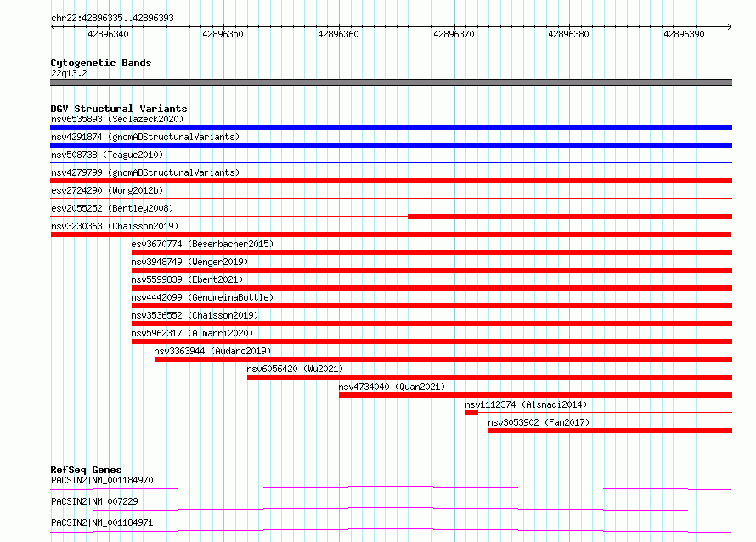Screen dimensions: 756x542
Task: Click the chr22:42896335..42896393 coordinate label
Action: click(112, 19)
